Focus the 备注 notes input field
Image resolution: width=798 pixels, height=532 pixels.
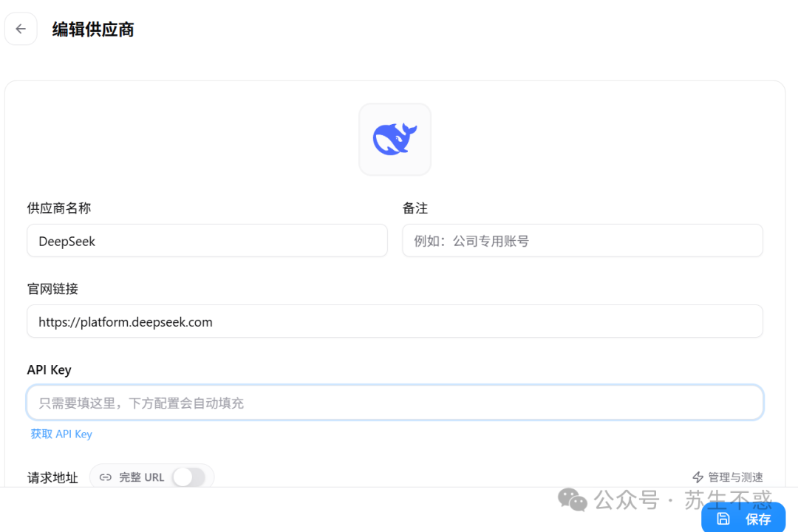coord(582,241)
